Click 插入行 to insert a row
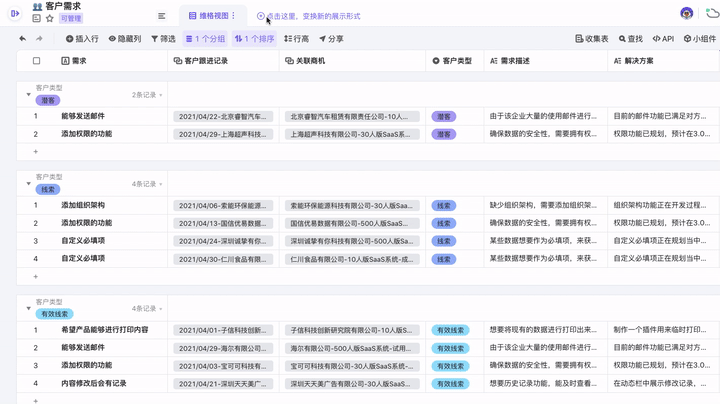 tap(82, 39)
